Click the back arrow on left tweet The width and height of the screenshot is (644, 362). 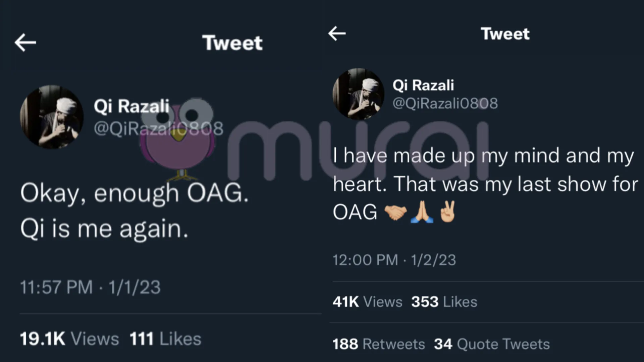(x=25, y=43)
